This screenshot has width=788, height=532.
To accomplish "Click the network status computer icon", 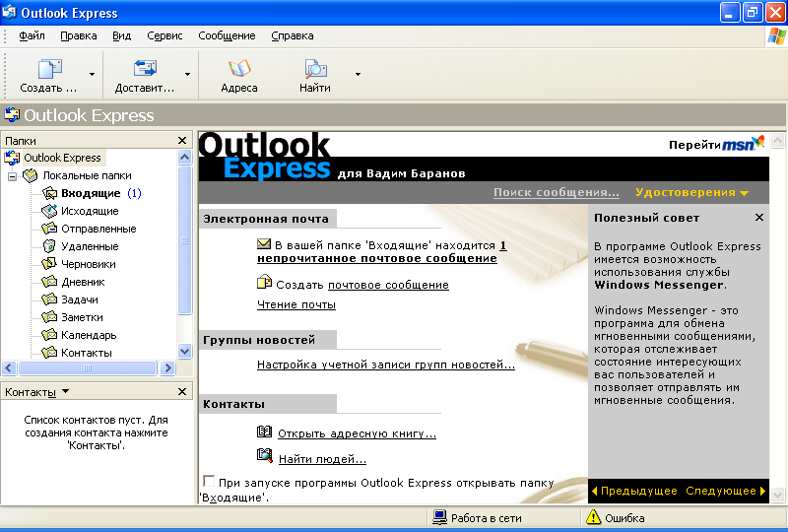I will (x=439, y=517).
